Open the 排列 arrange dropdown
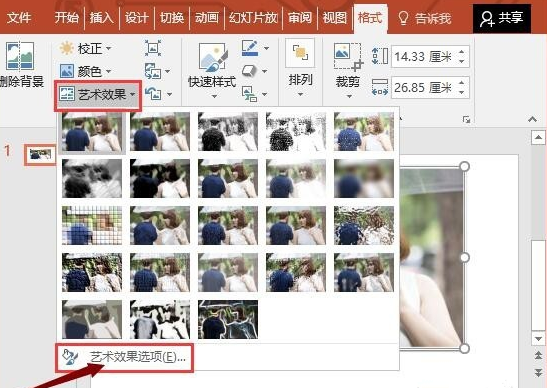Viewport: 547px width, 388px height. [x=300, y=68]
